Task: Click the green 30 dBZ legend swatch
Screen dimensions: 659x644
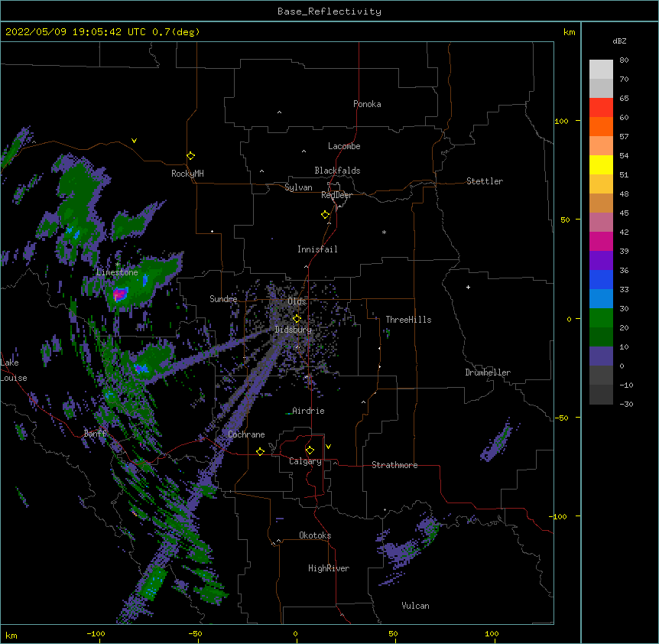Action: [601, 318]
